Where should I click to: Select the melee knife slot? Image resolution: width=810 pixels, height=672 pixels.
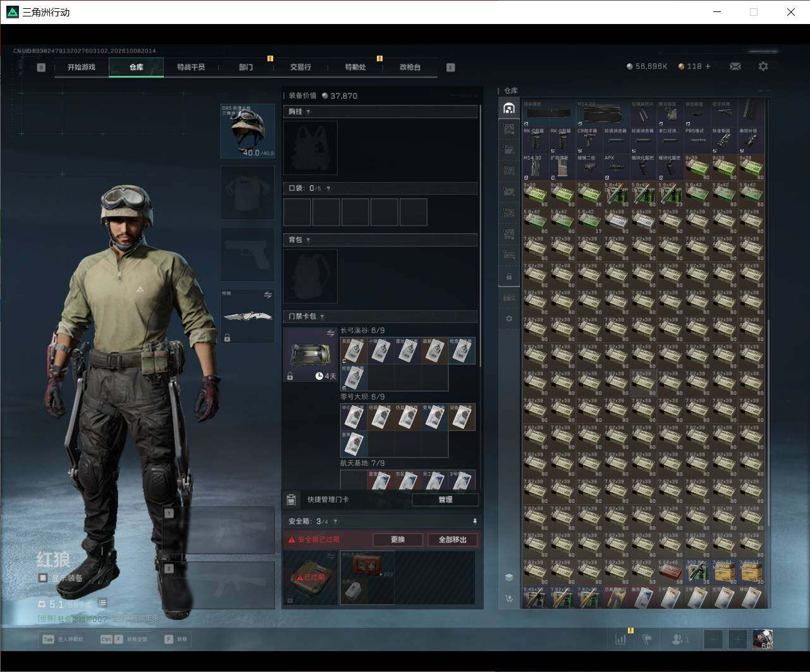pos(247,315)
